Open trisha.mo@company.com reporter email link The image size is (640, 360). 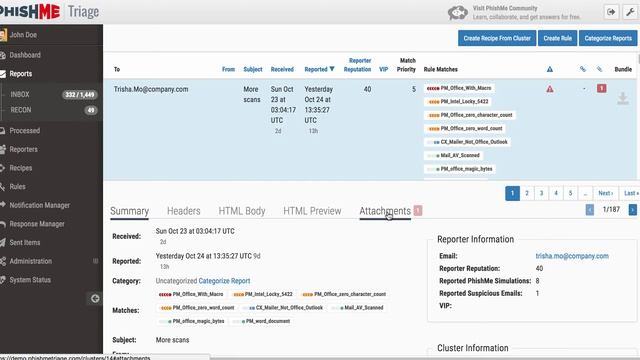[x=572, y=256]
